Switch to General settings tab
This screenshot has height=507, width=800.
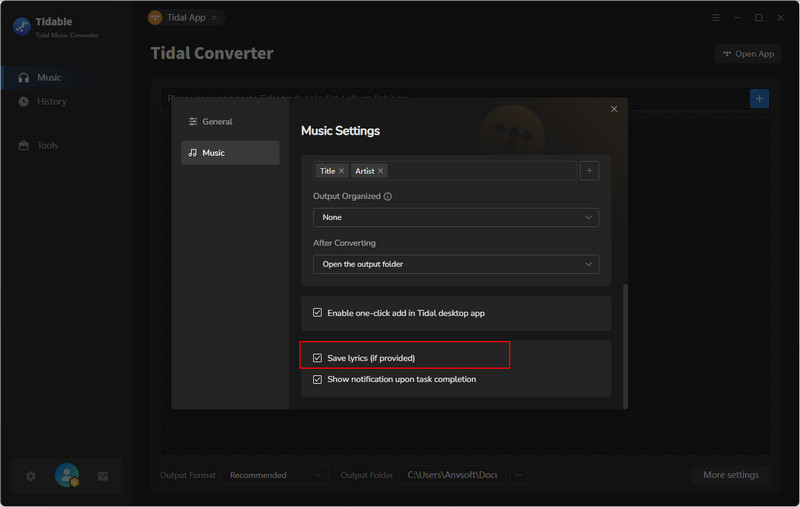click(x=230, y=121)
